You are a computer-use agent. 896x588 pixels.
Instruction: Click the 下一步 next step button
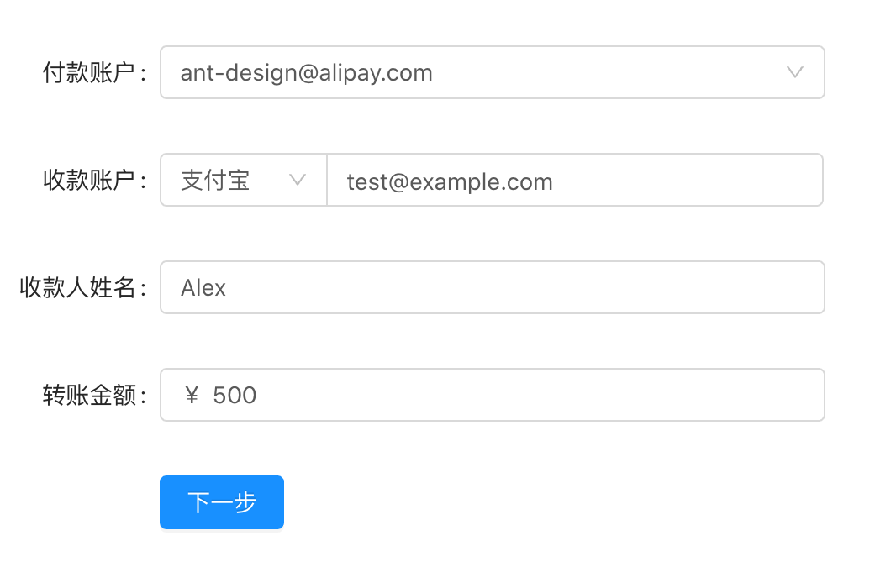(222, 502)
